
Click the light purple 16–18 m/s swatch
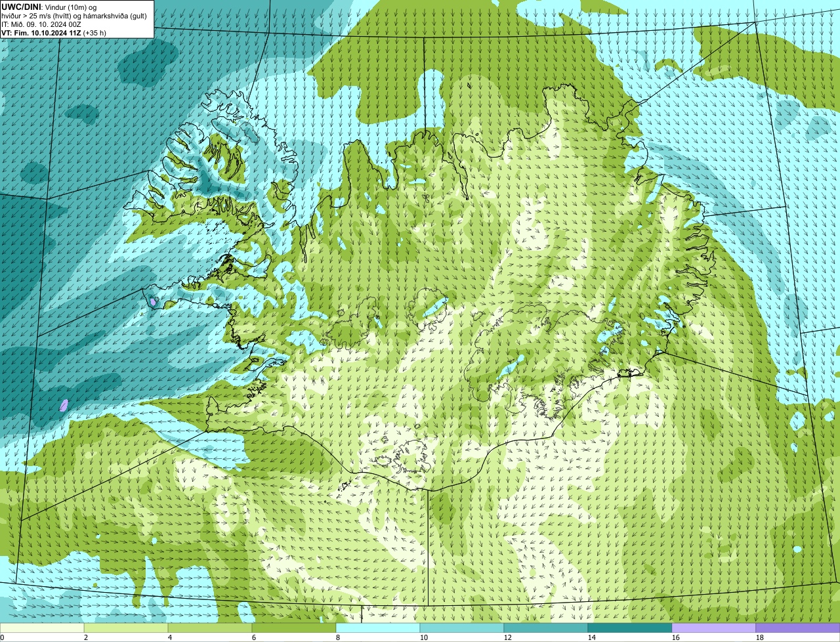[714, 628]
